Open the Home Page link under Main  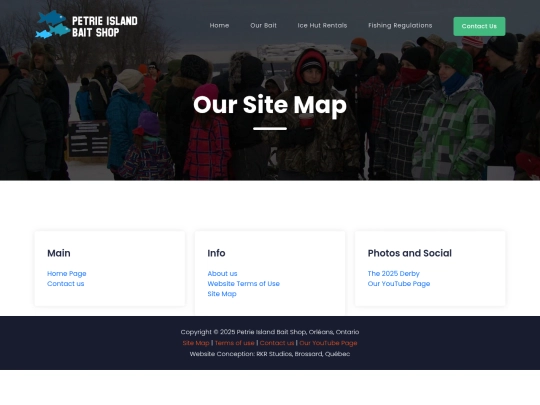tap(67, 273)
